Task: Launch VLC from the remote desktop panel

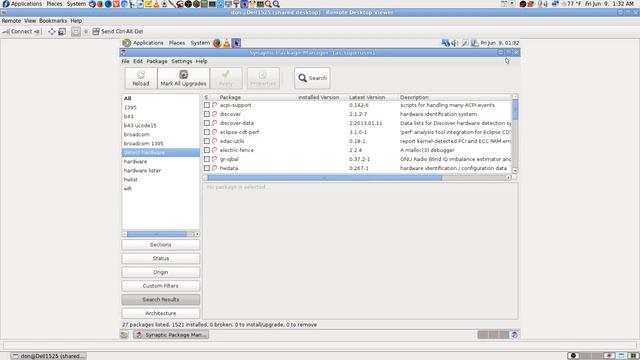Action: [227, 43]
